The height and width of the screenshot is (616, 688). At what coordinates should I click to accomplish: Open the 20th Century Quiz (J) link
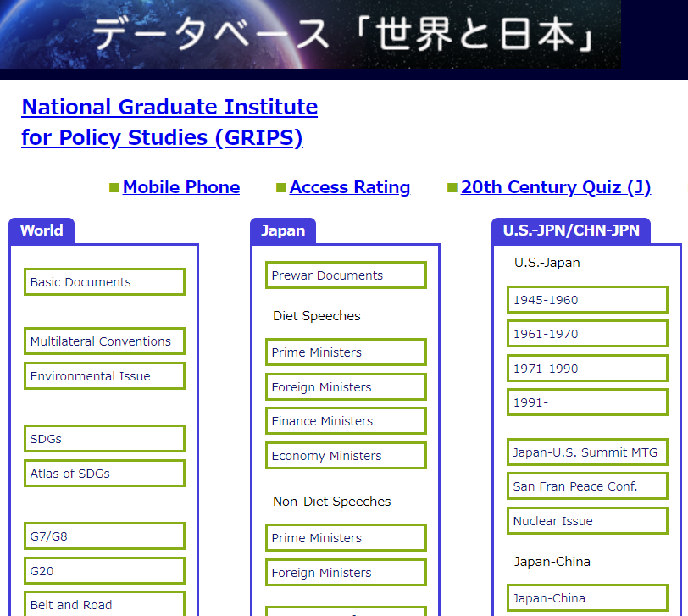(x=555, y=187)
